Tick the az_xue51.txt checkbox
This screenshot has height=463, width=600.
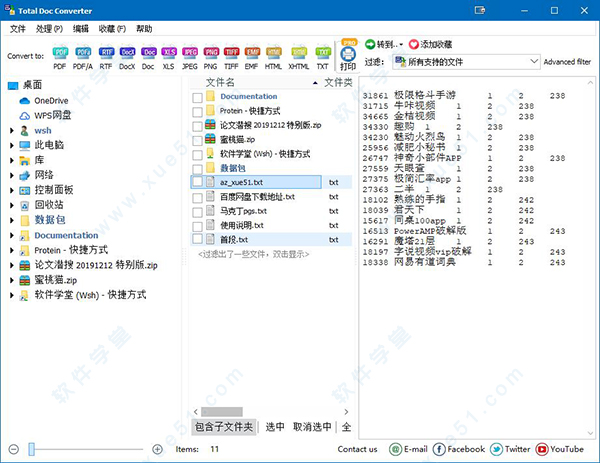[197, 181]
